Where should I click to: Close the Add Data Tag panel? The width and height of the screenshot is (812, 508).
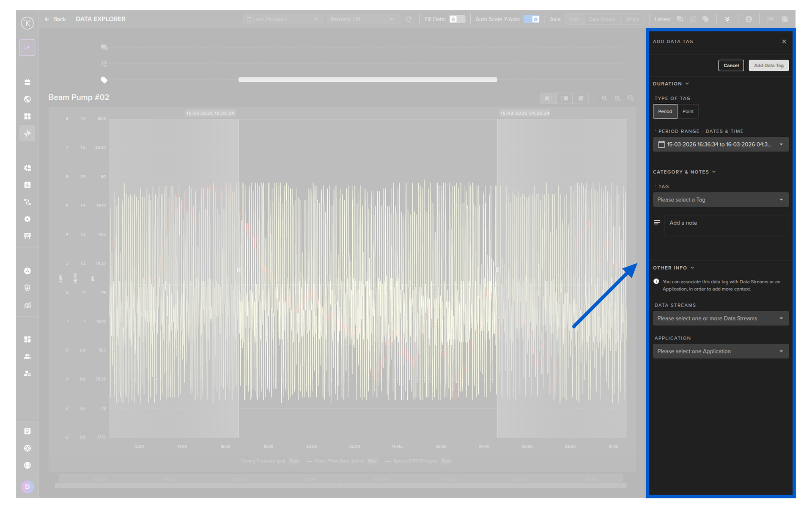point(784,41)
